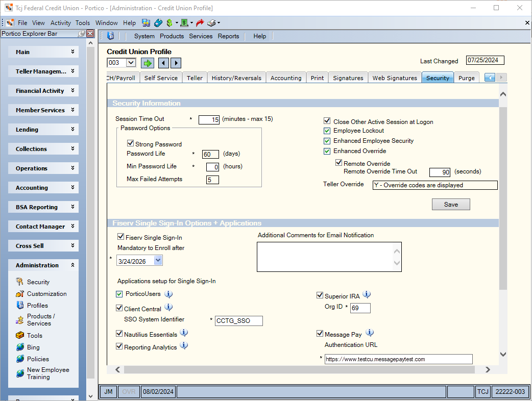This screenshot has width=532, height=401.
Task: Open the Reports menu in profile toolbar
Action: [x=228, y=36]
